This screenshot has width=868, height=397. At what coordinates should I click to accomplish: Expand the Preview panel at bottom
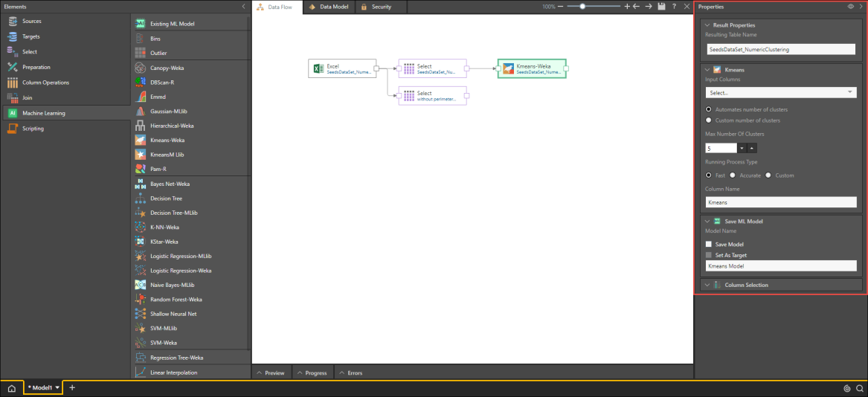269,372
